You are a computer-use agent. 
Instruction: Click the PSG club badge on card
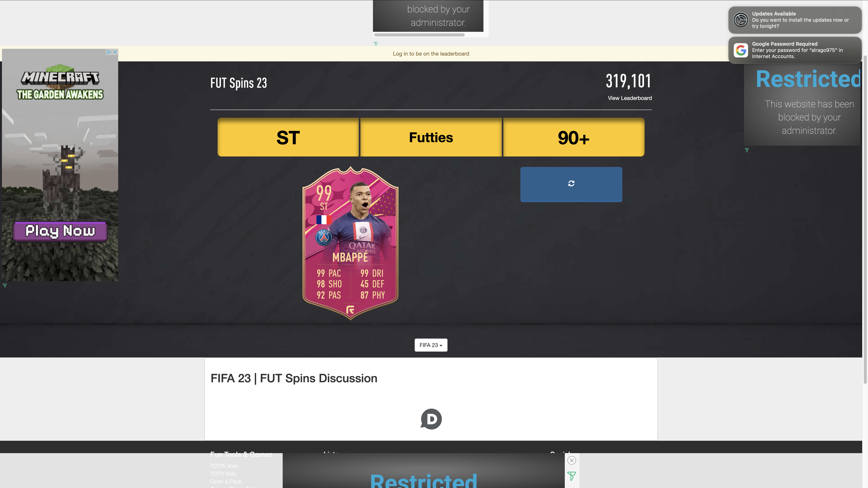[x=324, y=237]
